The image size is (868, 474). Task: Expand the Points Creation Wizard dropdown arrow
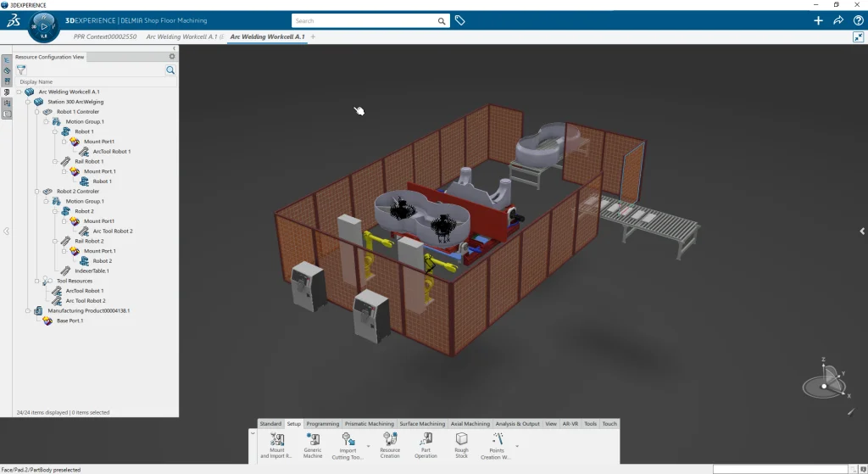tap(517, 445)
